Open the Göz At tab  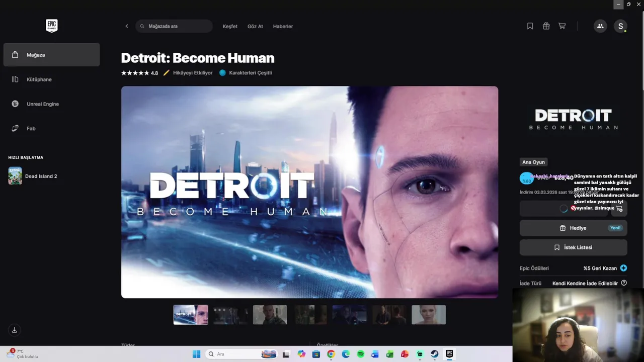click(255, 26)
